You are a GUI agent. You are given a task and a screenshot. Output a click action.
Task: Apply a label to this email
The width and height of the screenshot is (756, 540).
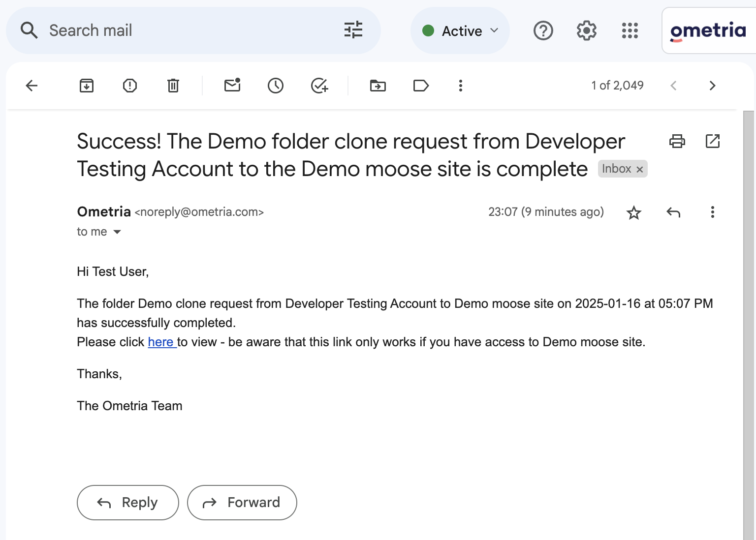421,86
